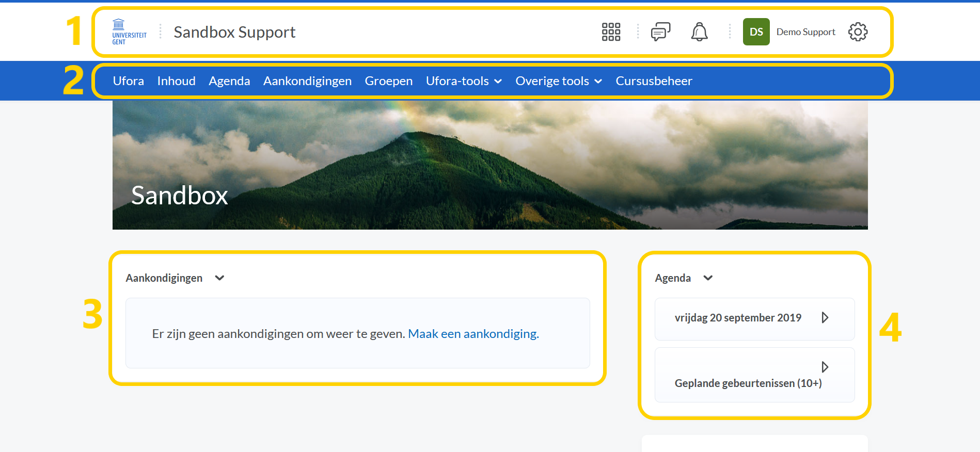The height and width of the screenshot is (452, 980).
Task: Open the settings gear icon
Action: point(858,32)
